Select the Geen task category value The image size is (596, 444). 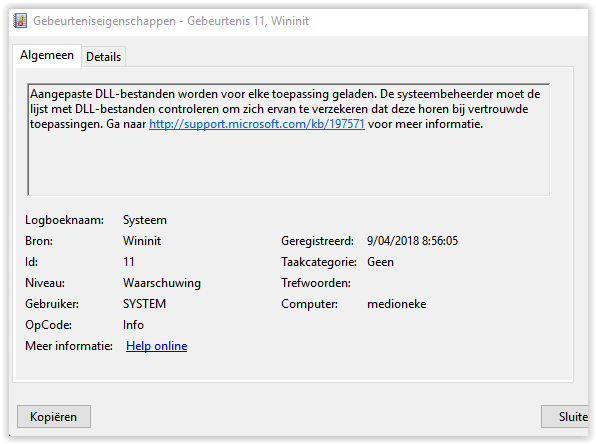click(x=380, y=262)
